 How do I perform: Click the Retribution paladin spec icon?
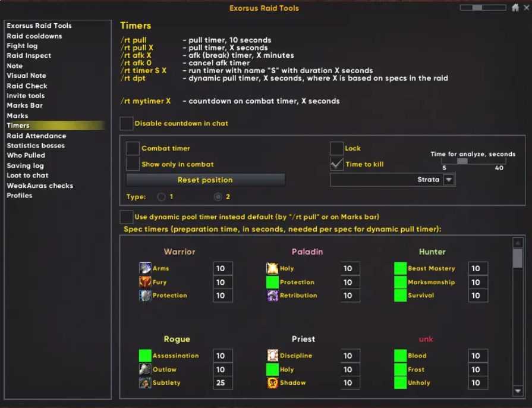pos(272,296)
